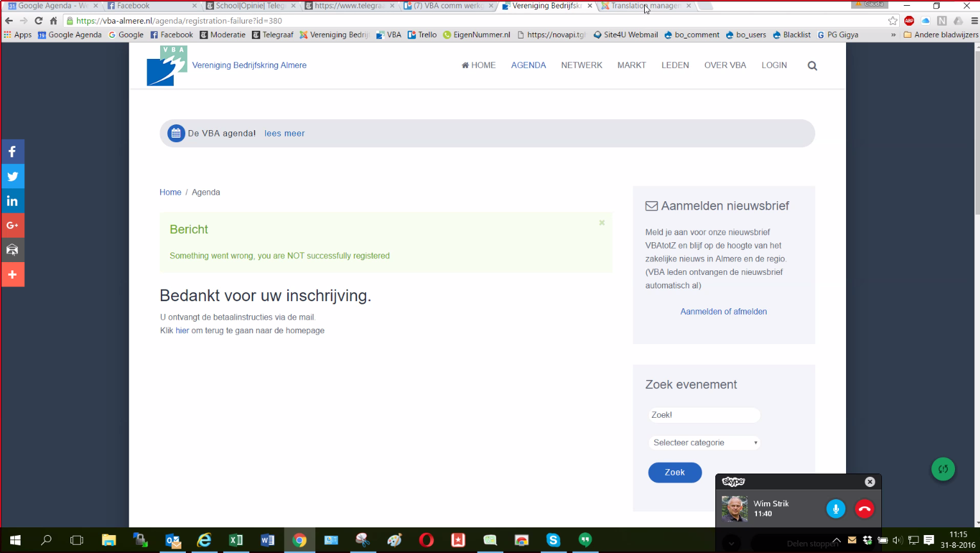This screenshot has width=980, height=553.
Task: Open more sharing options plus icon
Action: pos(12,274)
